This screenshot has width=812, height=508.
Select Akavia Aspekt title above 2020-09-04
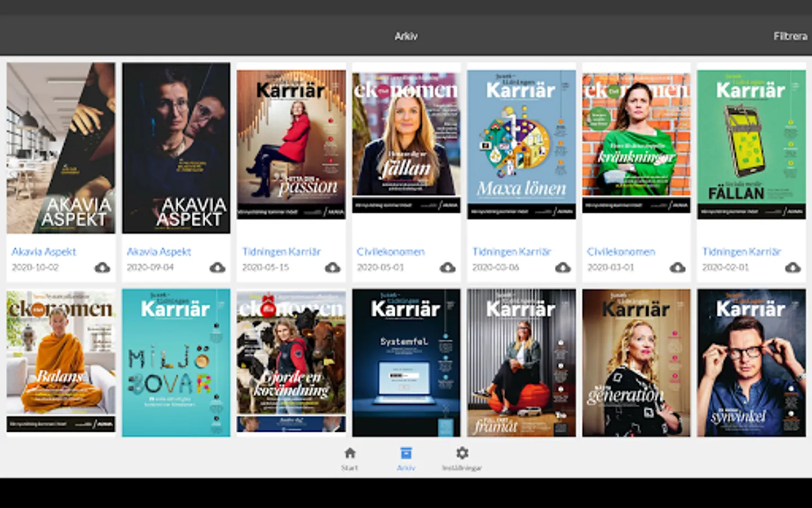coord(159,252)
